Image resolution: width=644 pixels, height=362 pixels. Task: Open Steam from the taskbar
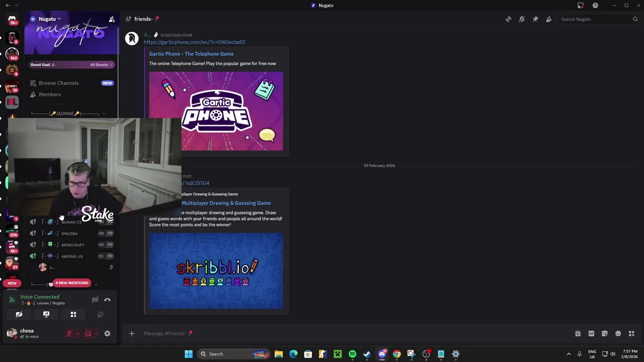367,354
